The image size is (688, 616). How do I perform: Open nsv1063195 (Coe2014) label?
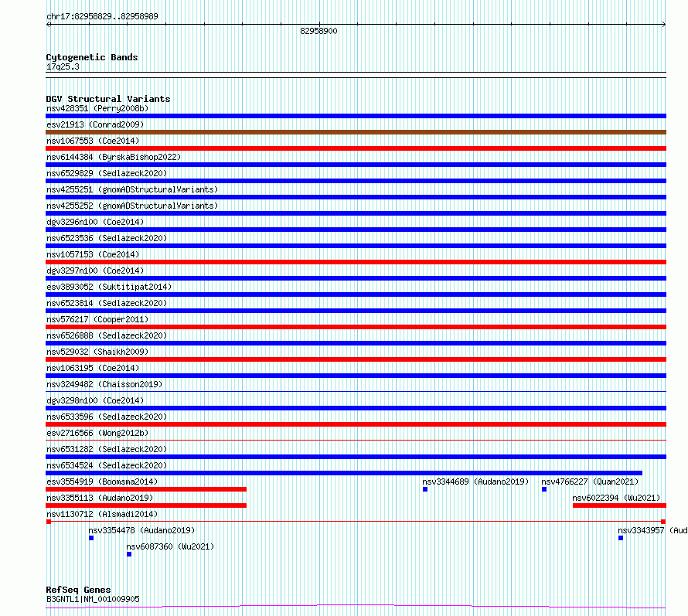93,368
